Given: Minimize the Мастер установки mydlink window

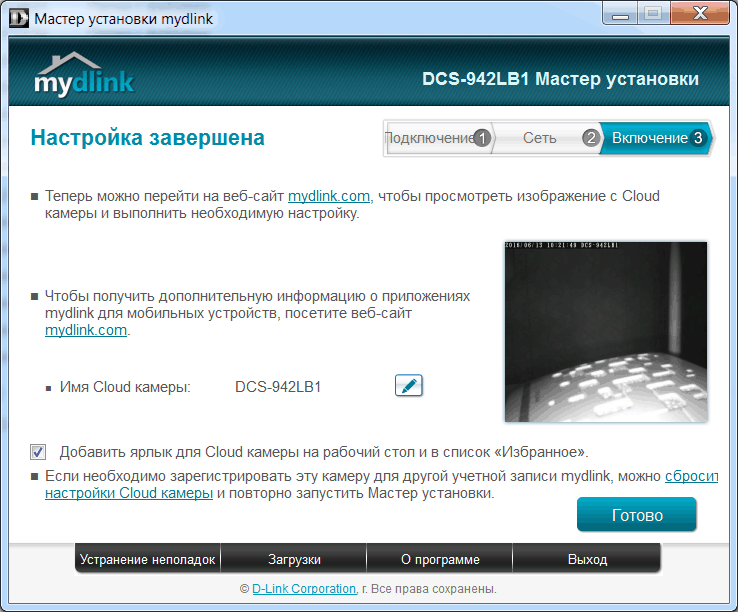Looking at the screenshot, I should [x=620, y=14].
